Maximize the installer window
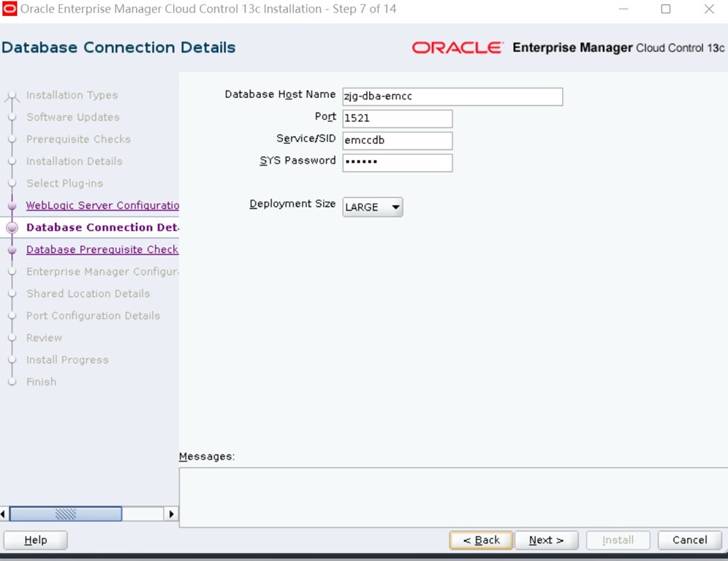Image resolution: width=728 pixels, height=561 pixels. pos(666,9)
